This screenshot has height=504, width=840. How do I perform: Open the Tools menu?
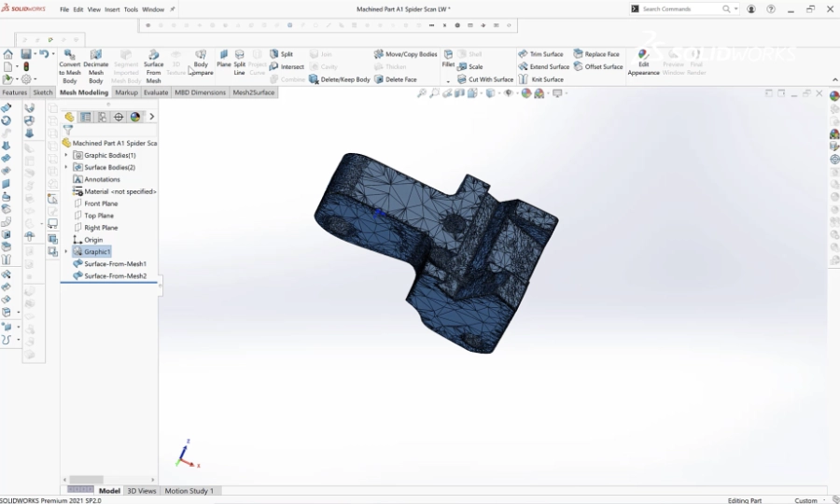(131, 9)
